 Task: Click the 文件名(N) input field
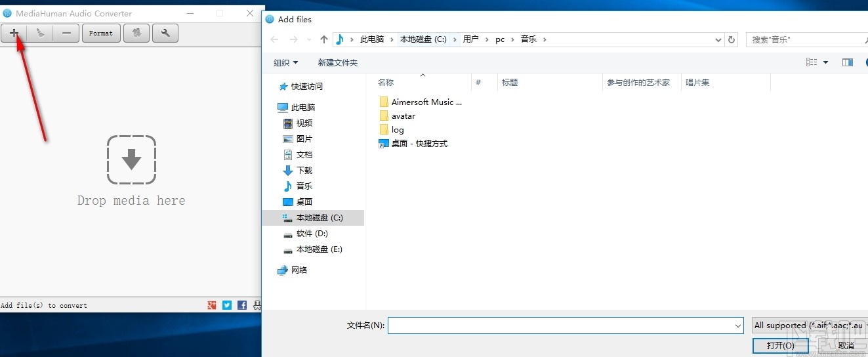(565, 325)
